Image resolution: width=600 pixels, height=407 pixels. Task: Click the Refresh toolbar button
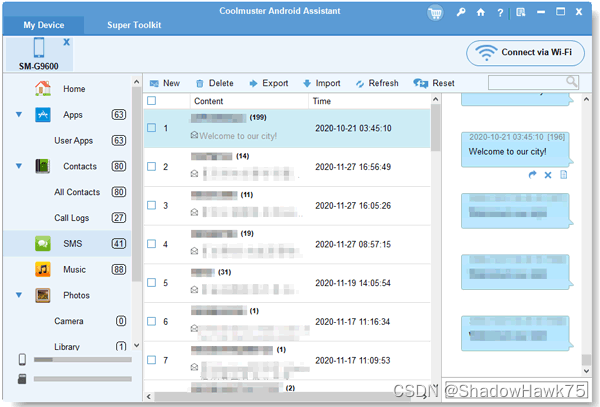click(377, 83)
